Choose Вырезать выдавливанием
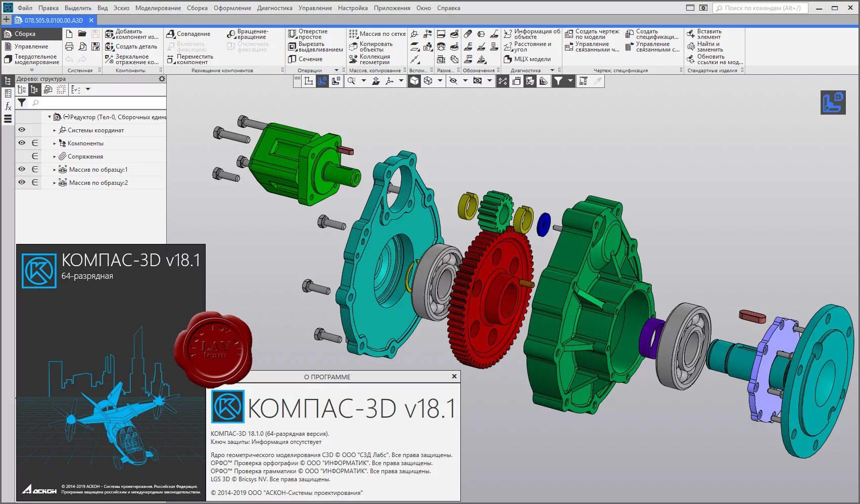 (315, 46)
